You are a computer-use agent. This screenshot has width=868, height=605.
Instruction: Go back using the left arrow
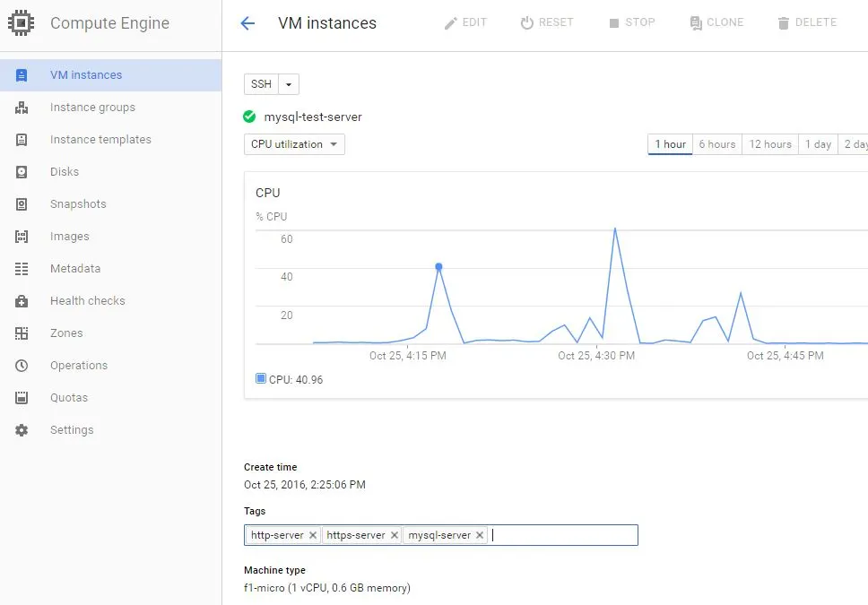click(x=247, y=22)
